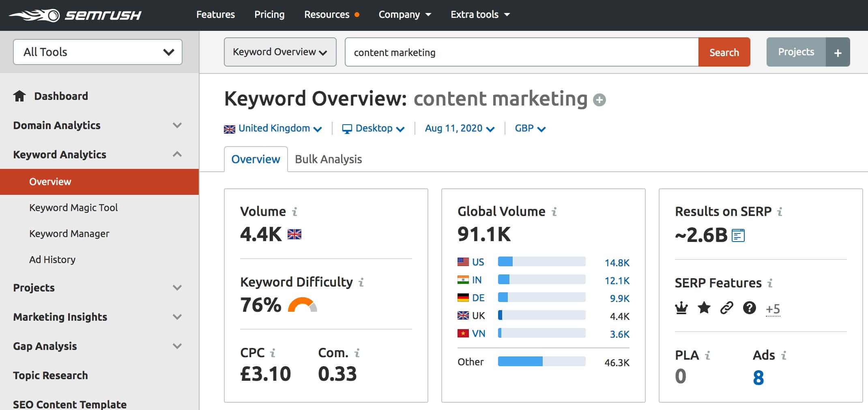Change currency via the GBP dropdown
The image size is (868, 410).
coord(529,128)
